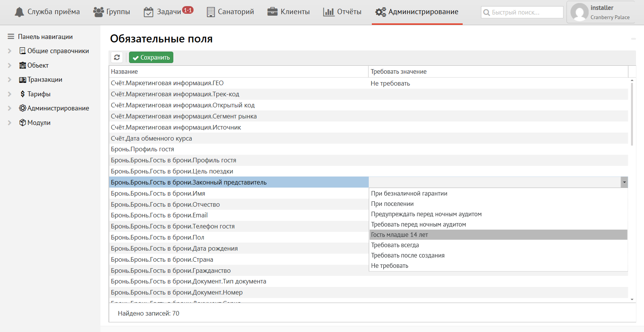Select the top Администрирование tab
Screen dimensions: 644x332
pos(417,12)
